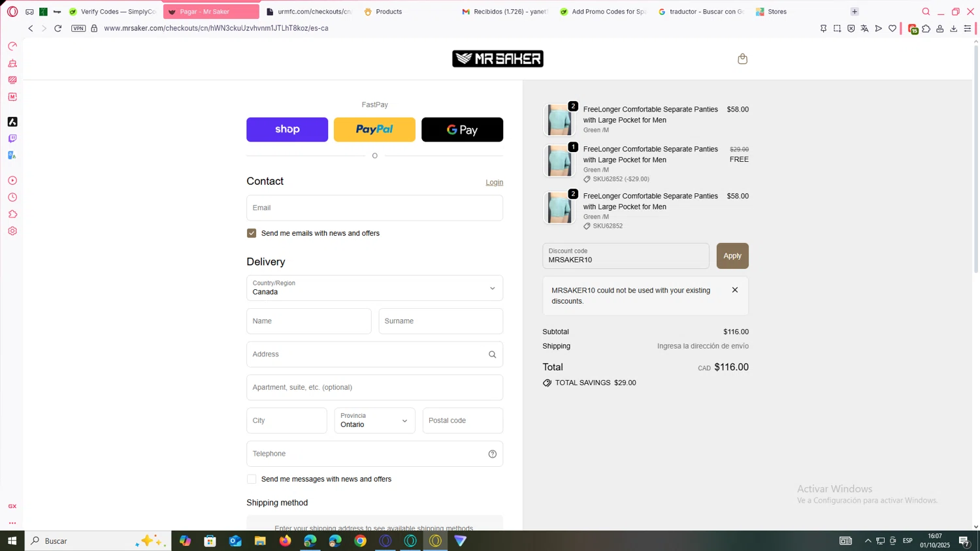Viewport: 980px width, 551px height.
Task: Click the free $29.00 product thumbnail
Action: [x=559, y=161]
